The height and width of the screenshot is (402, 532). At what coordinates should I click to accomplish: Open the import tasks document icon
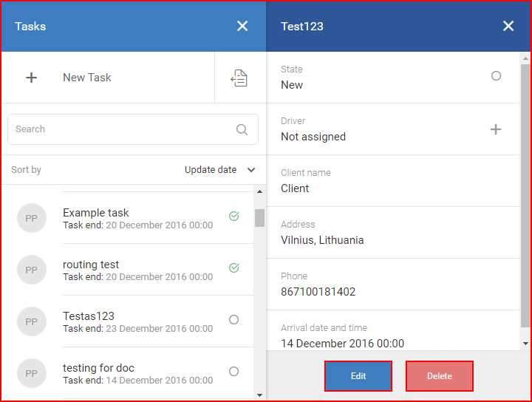(239, 78)
